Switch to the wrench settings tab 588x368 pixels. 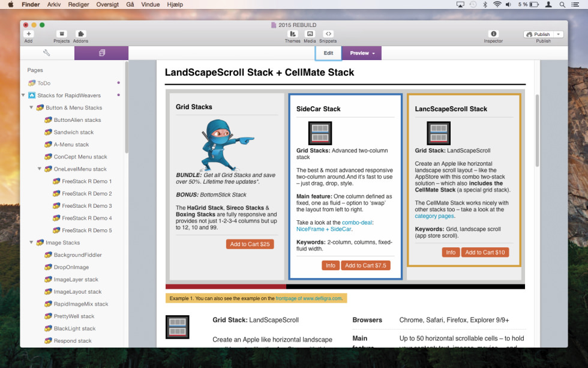pos(47,53)
